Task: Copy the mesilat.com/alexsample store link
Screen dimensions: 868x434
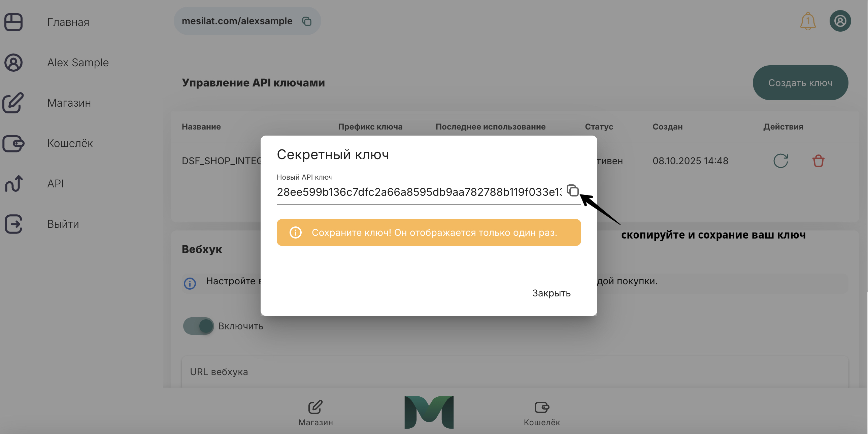Action: click(x=307, y=21)
